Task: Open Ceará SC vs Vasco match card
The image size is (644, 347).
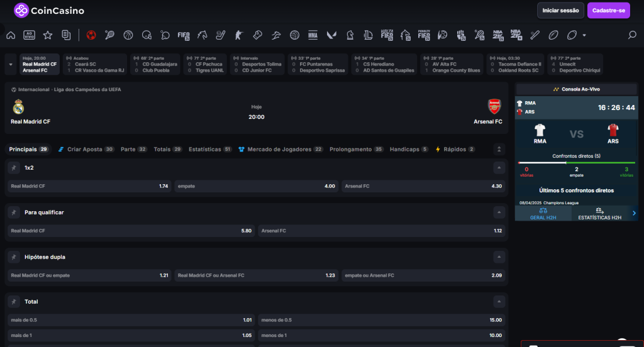Action: coord(95,65)
